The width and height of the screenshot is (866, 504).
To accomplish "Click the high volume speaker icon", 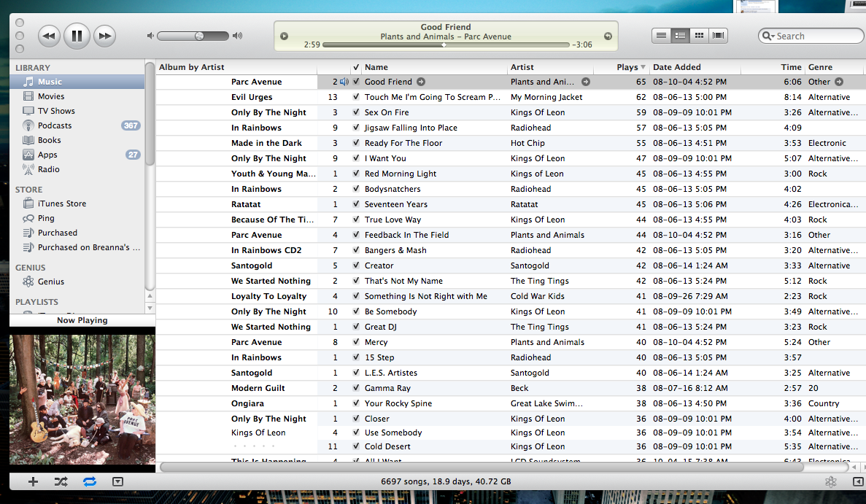I will [238, 36].
